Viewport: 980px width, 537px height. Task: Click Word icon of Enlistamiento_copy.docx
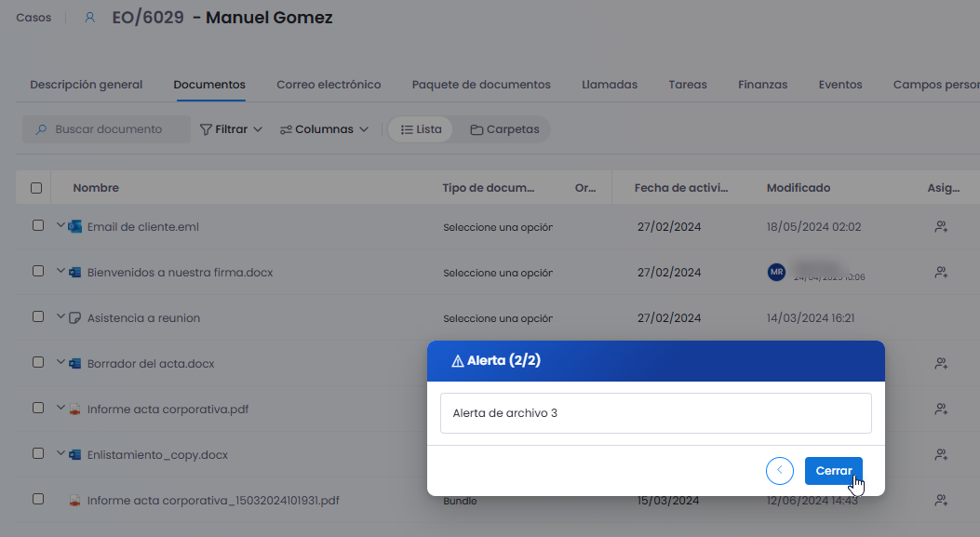coord(75,455)
